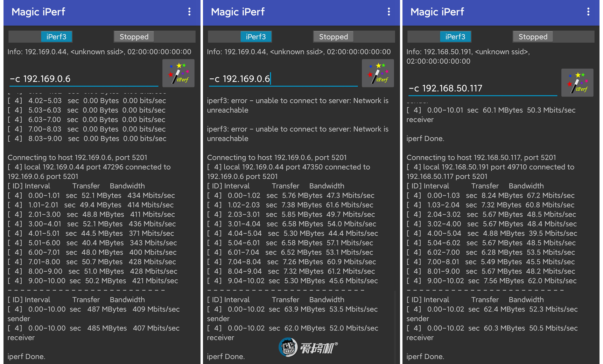Screen dimensions: 603x364
Task: Toggle Stopped run switch in right panel
Action: pos(553,37)
